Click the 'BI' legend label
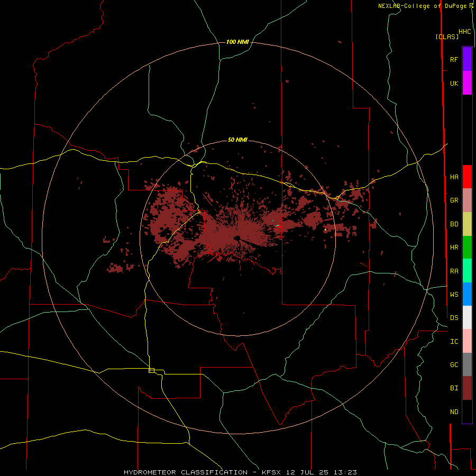Viewport: 476px width, 476px height. click(454, 388)
